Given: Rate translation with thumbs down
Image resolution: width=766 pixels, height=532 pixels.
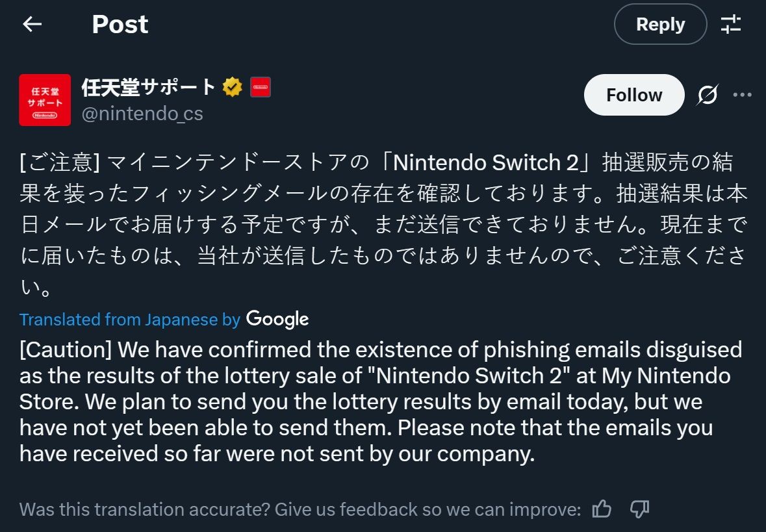Looking at the screenshot, I should pos(640,509).
